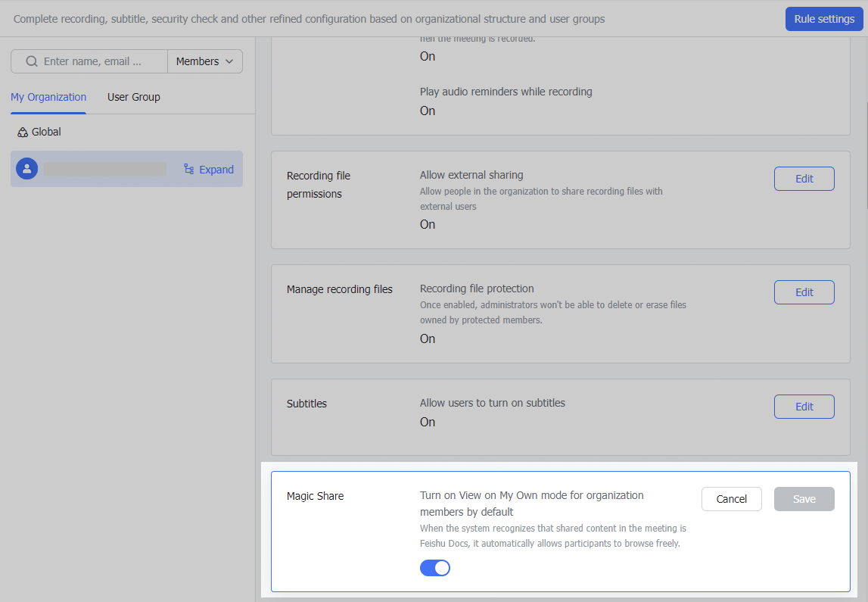Screen dimensions: 868x602
Task: Edit Manage recording files section
Action: [x=804, y=292]
